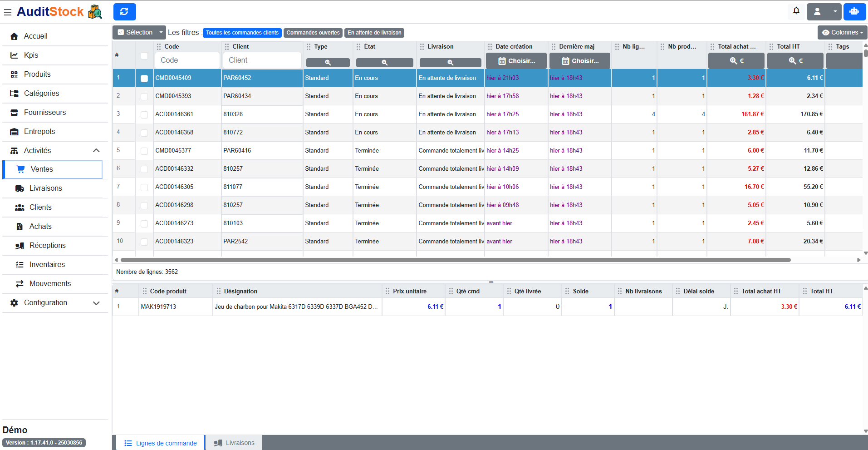The width and height of the screenshot is (868, 450).
Task: Click the search icon under État column
Action: [x=384, y=63]
